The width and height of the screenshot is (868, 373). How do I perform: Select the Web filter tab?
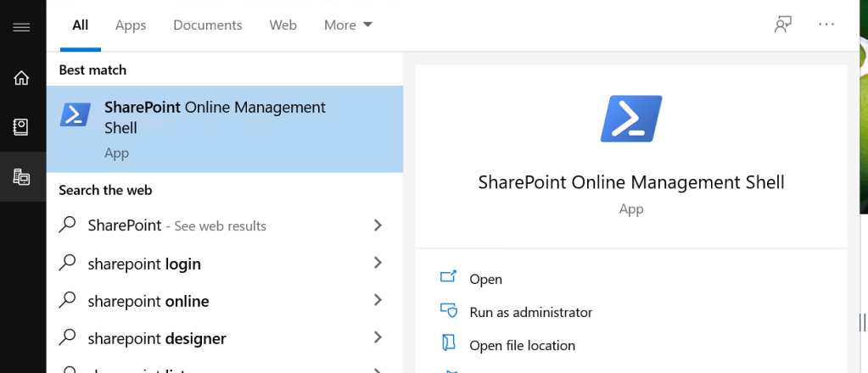[283, 25]
